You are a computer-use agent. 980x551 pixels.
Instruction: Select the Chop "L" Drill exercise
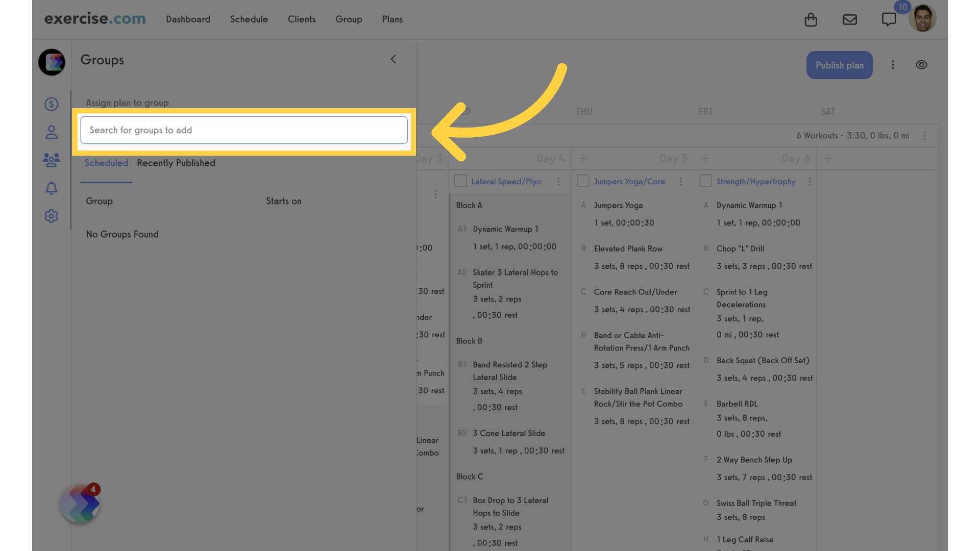click(740, 248)
